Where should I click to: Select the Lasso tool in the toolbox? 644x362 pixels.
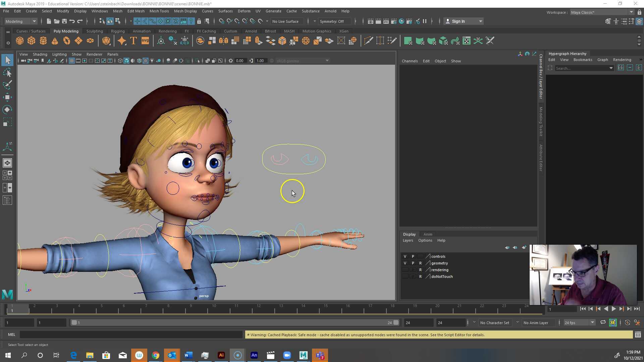pos(7,73)
